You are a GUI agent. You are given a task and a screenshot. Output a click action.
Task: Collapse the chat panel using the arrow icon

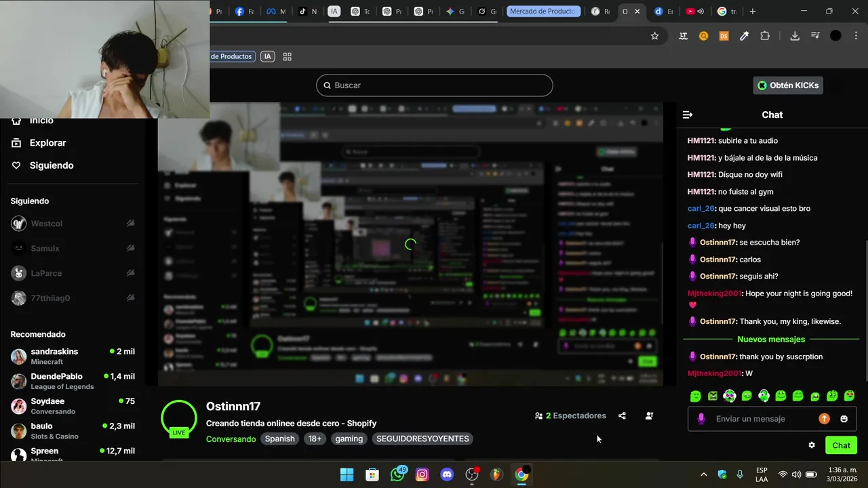[687, 115]
